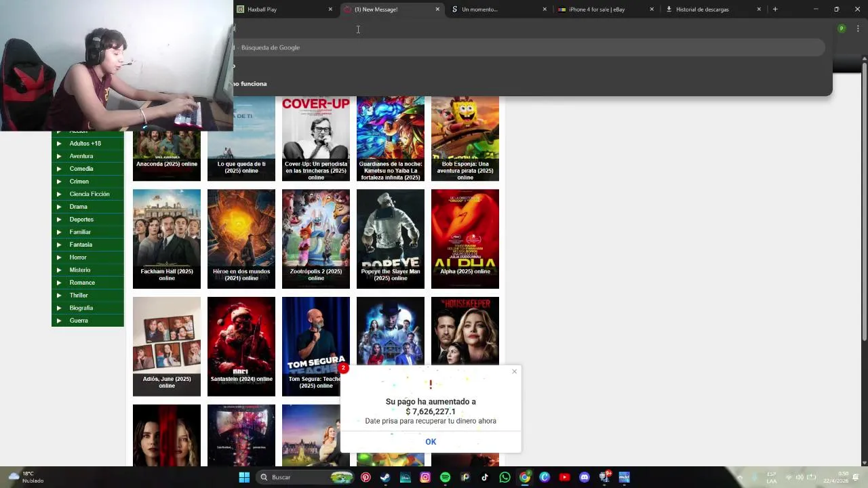Close the iPhone 4 eBay tab
Viewport: 868px width, 488px height.
point(652,9)
